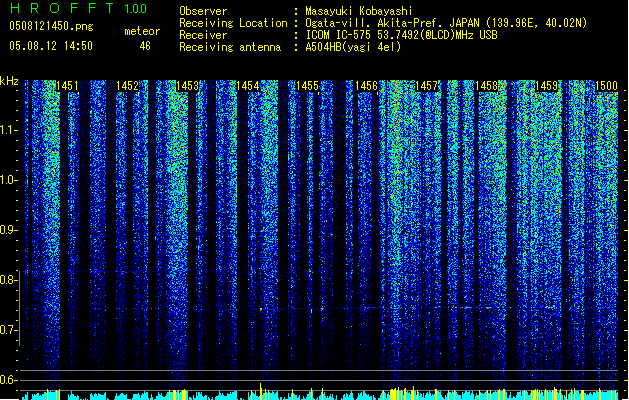Click the version number 1.0.0
This screenshot has height=400, width=629.
click(136, 8)
